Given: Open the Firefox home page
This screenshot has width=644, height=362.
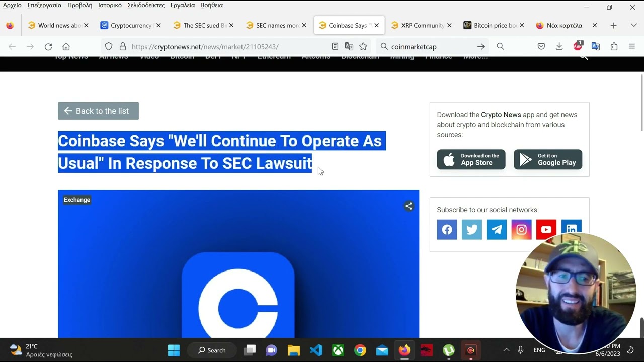Looking at the screenshot, I should [x=66, y=47].
